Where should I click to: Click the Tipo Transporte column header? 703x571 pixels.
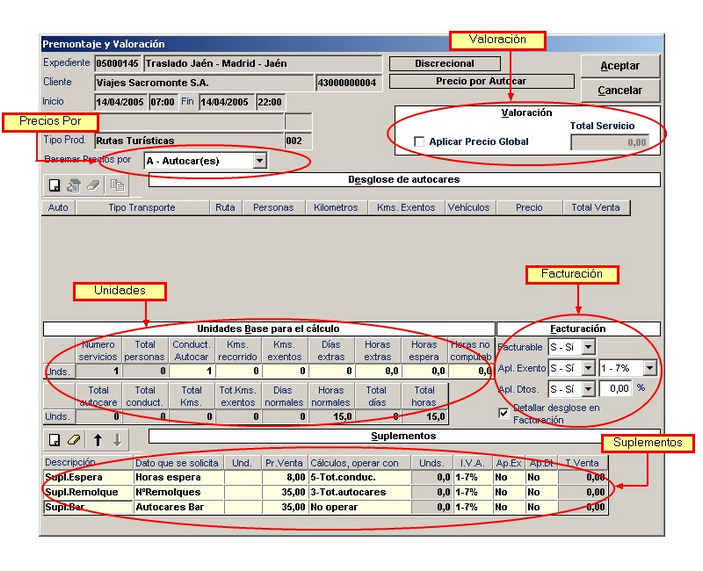[142, 208]
